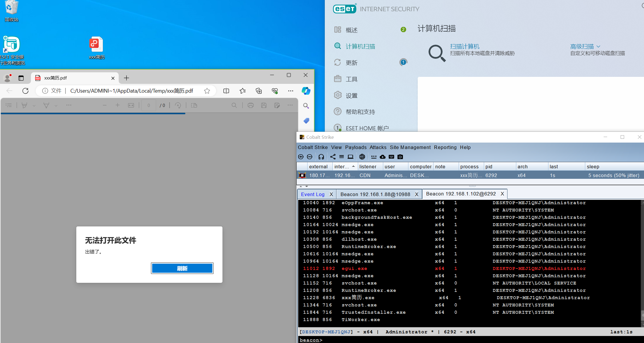This screenshot has height=343, width=644.
Task: Close the xxx简历.pdf Edge tab
Action: 113,78
